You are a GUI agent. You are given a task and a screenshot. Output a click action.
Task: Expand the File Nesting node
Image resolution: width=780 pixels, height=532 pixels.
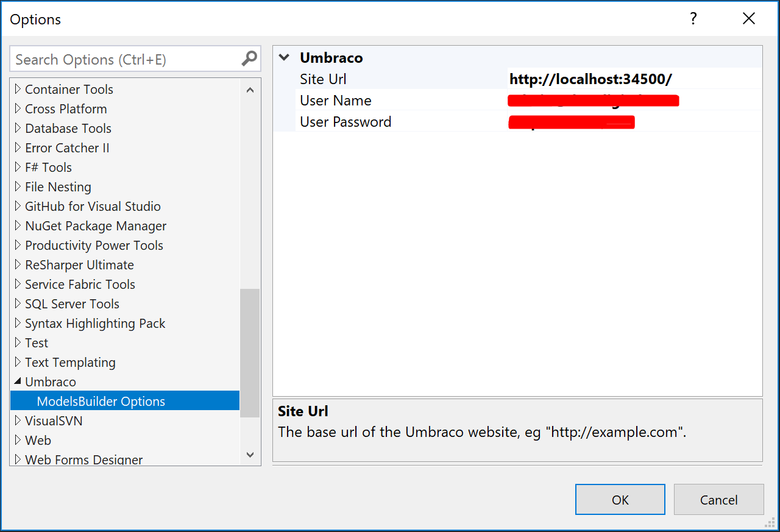coord(18,186)
